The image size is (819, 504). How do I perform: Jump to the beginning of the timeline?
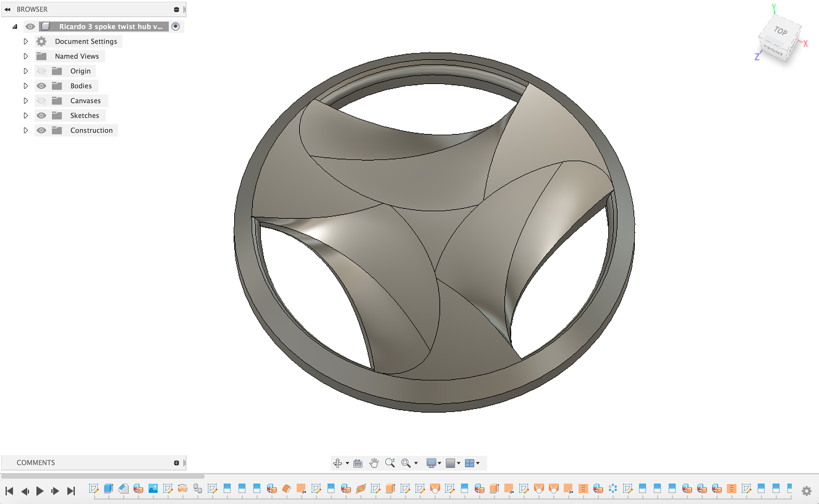[x=9, y=491]
